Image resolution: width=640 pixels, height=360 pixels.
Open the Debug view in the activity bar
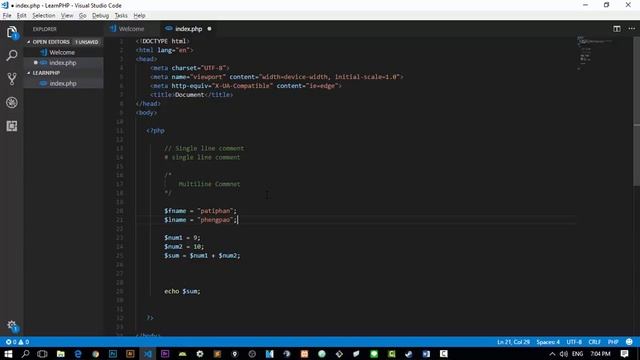pos(12,102)
